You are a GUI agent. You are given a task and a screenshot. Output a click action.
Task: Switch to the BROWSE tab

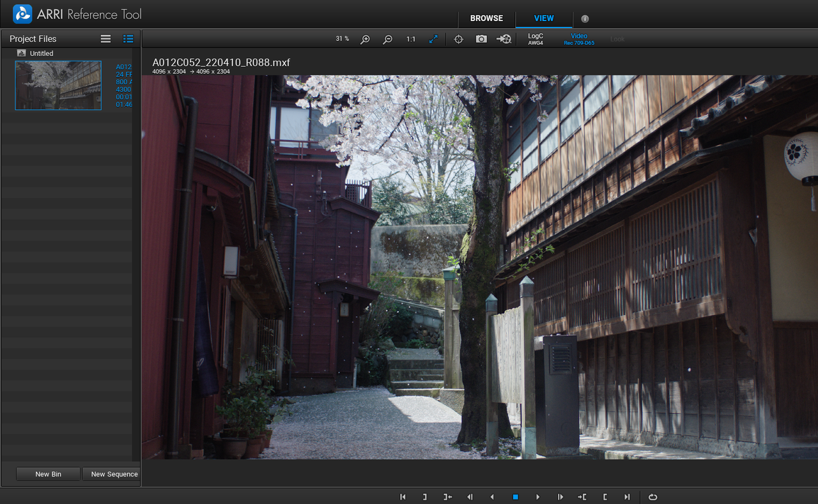(486, 19)
